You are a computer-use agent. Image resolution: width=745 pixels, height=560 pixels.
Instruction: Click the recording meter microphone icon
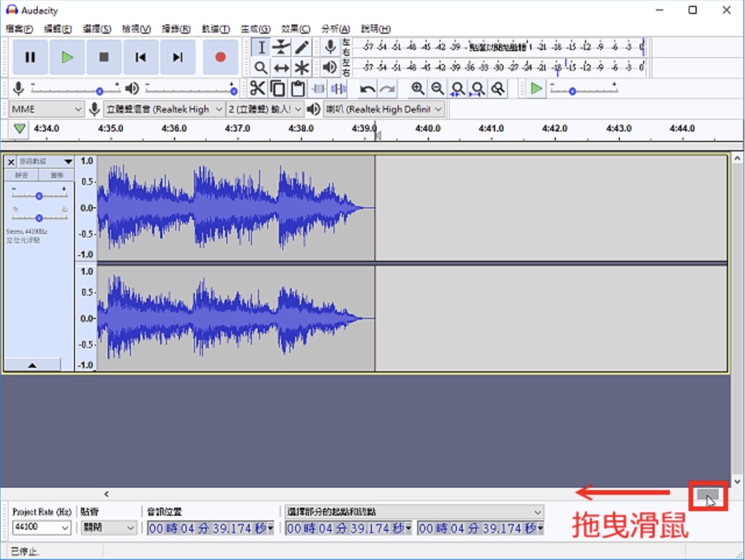click(x=330, y=47)
